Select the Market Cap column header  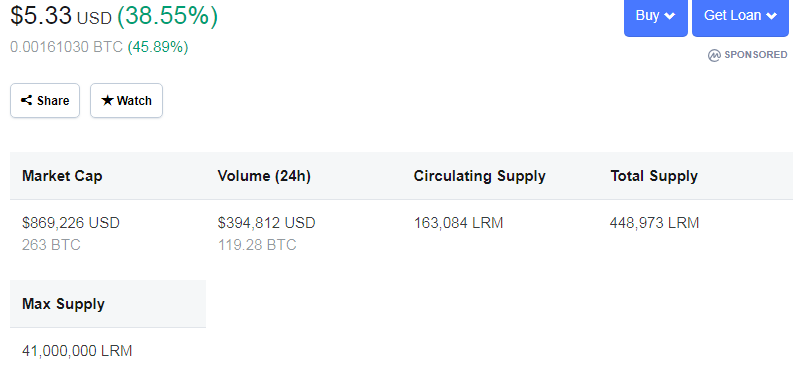(62, 176)
